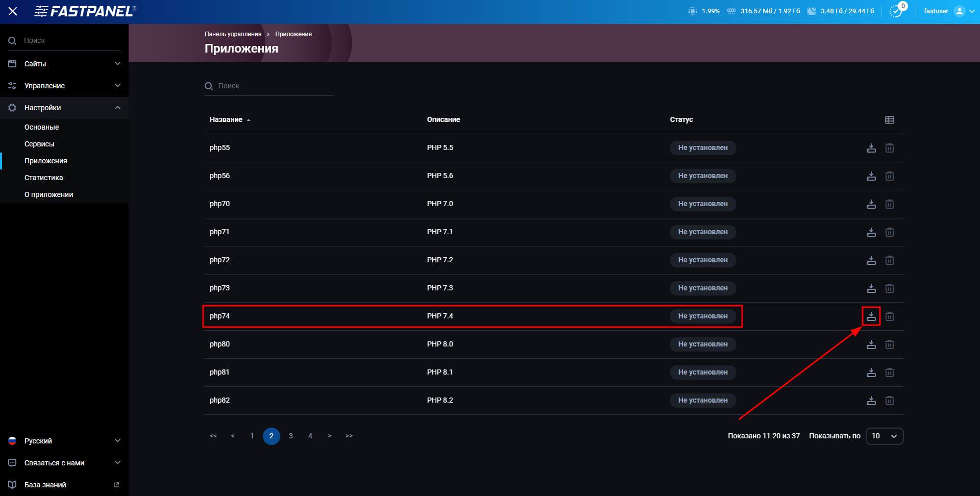Viewport: 980px width, 496px height.
Task: Install PHP 8.2 via download icon
Action: 871,401
